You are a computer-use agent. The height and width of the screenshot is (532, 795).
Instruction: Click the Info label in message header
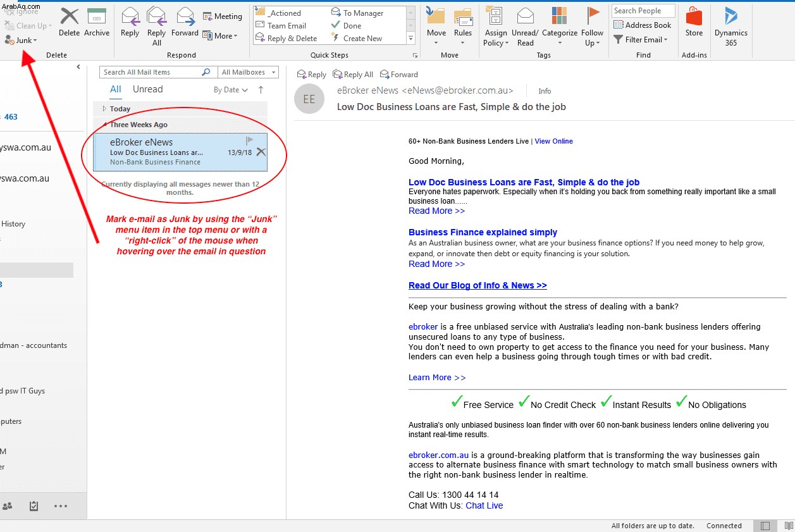545,91
